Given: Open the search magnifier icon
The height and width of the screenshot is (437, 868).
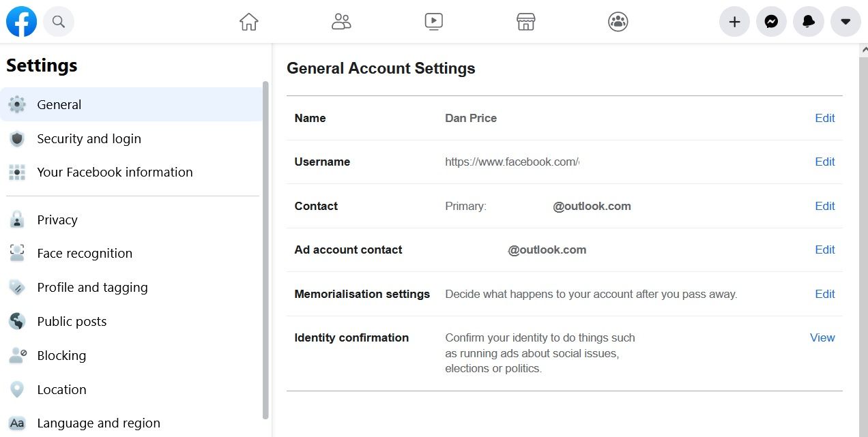Looking at the screenshot, I should pyautogui.click(x=59, y=22).
